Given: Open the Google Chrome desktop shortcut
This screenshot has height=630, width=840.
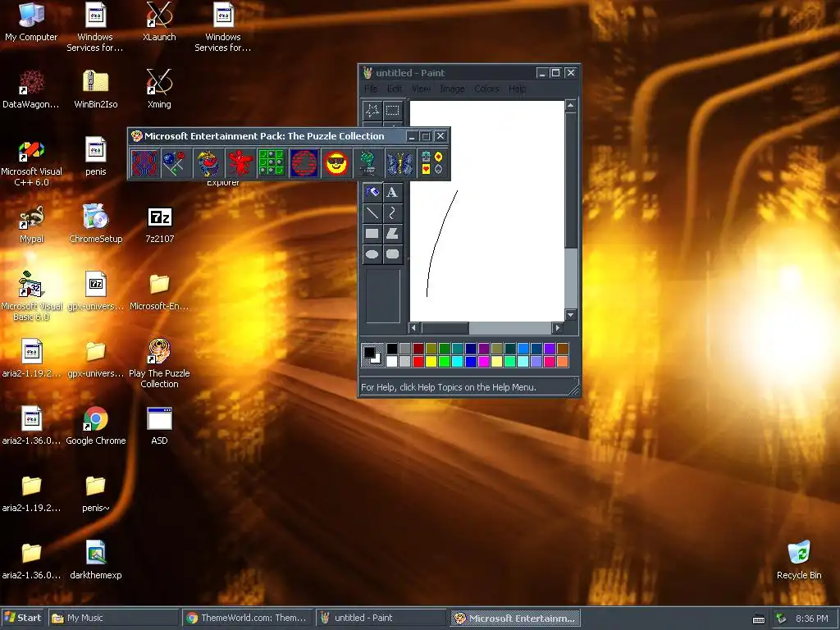Looking at the screenshot, I should pos(95,427).
